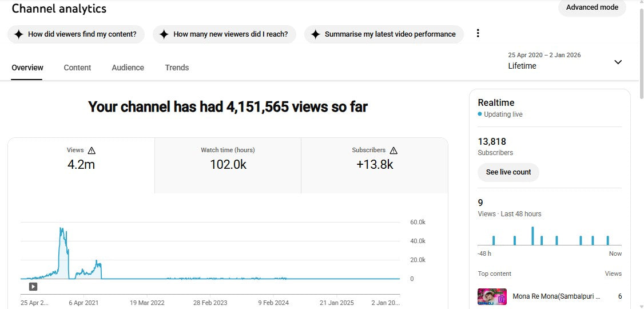Click the Mona Re Mona(Sambalpuri title link

coord(556,296)
